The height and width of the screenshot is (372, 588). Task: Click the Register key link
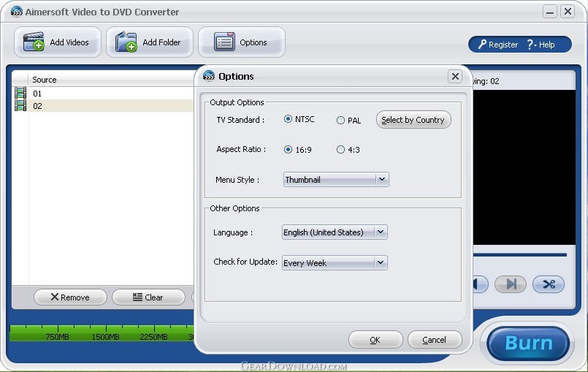497,45
